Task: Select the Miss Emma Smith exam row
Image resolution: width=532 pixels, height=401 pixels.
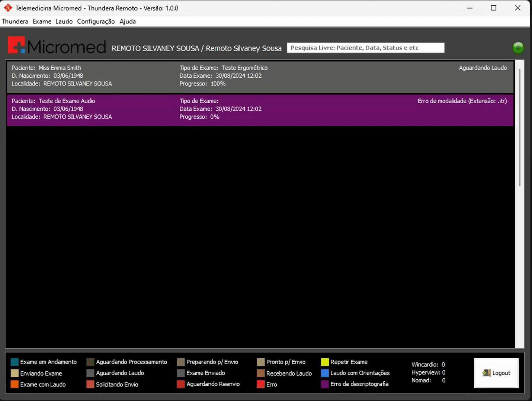Action: 260,76
